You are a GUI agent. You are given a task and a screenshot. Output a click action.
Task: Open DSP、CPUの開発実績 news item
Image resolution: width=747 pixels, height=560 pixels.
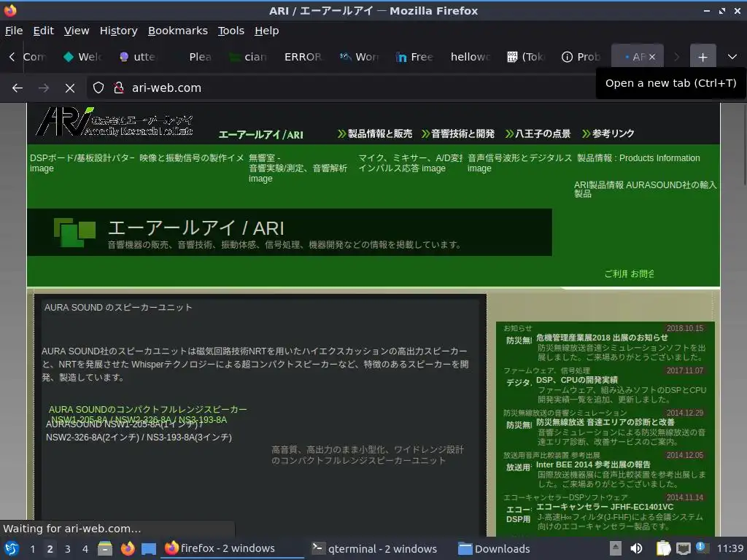pyautogui.click(x=577, y=380)
